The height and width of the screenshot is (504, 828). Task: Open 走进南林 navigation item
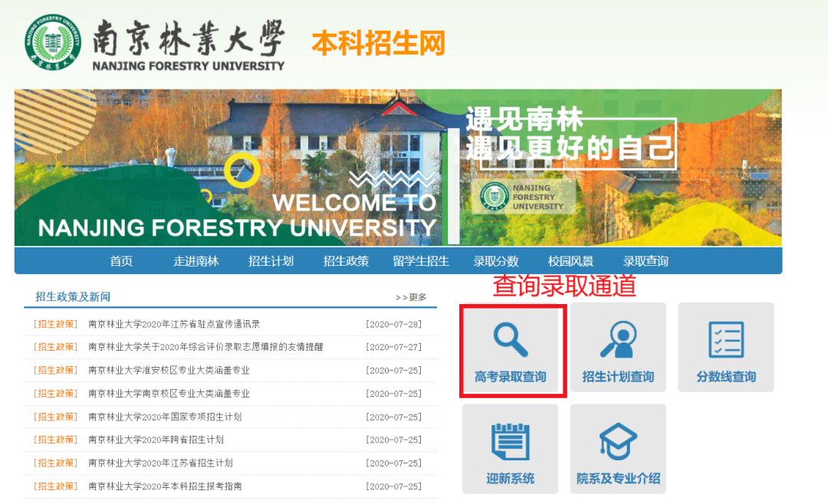[x=196, y=261]
